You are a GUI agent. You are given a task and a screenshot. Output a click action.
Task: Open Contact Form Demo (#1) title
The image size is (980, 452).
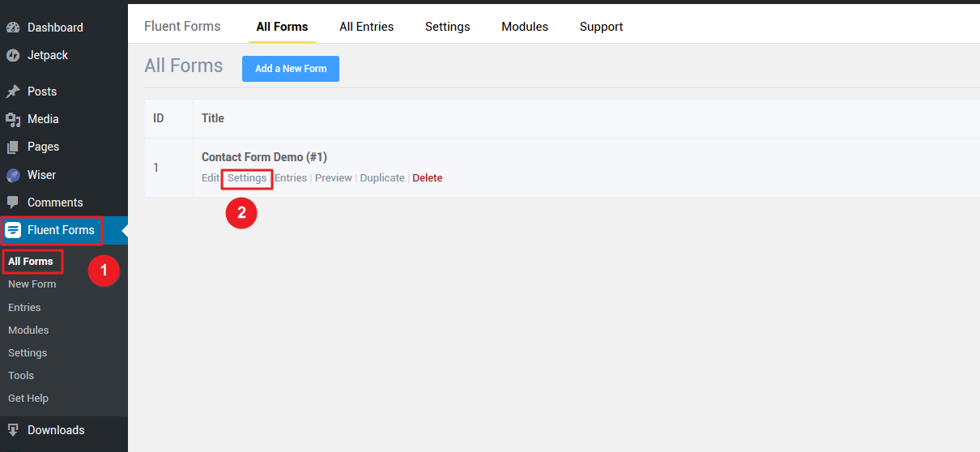point(264,157)
